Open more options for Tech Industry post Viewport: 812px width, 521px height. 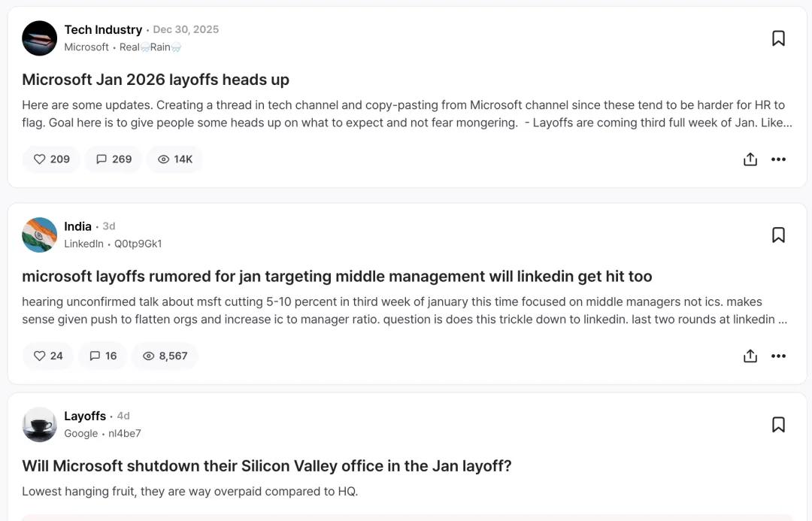coord(778,159)
